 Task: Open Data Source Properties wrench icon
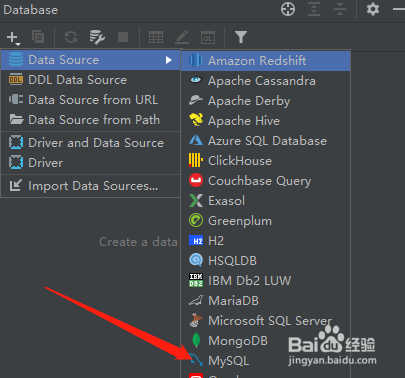tap(97, 37)
